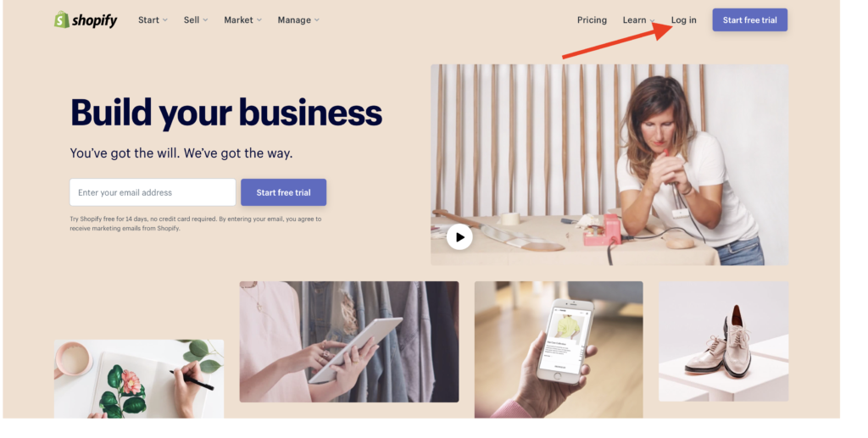This screenshot has width=868, height=438.
Task: Expand the Start menu chevron
Action: [165, 20]
